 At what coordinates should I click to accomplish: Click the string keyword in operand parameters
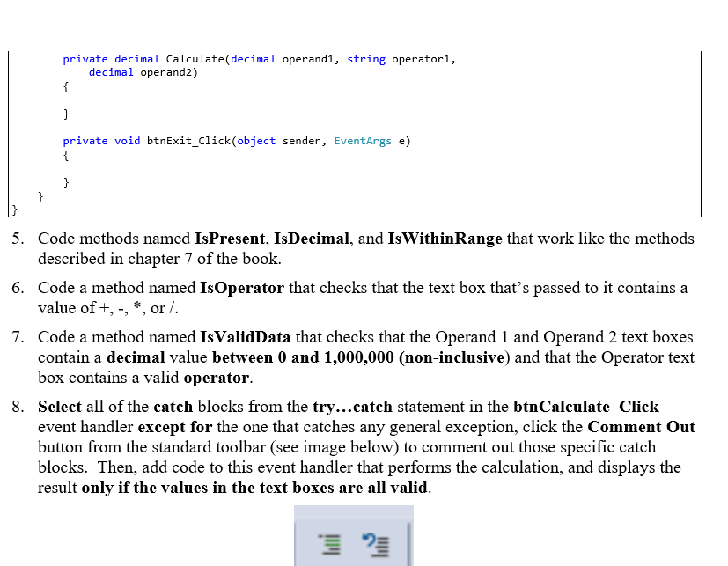point(365,59)
